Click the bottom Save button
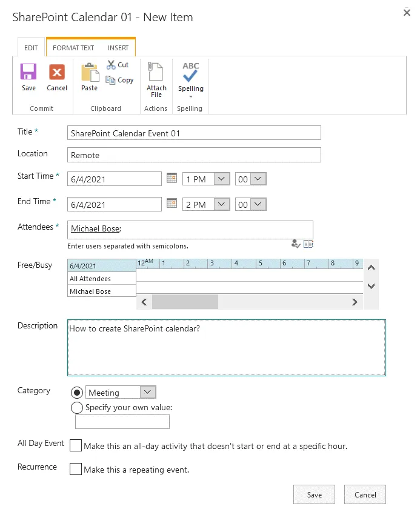 click(x=314, y=494)
